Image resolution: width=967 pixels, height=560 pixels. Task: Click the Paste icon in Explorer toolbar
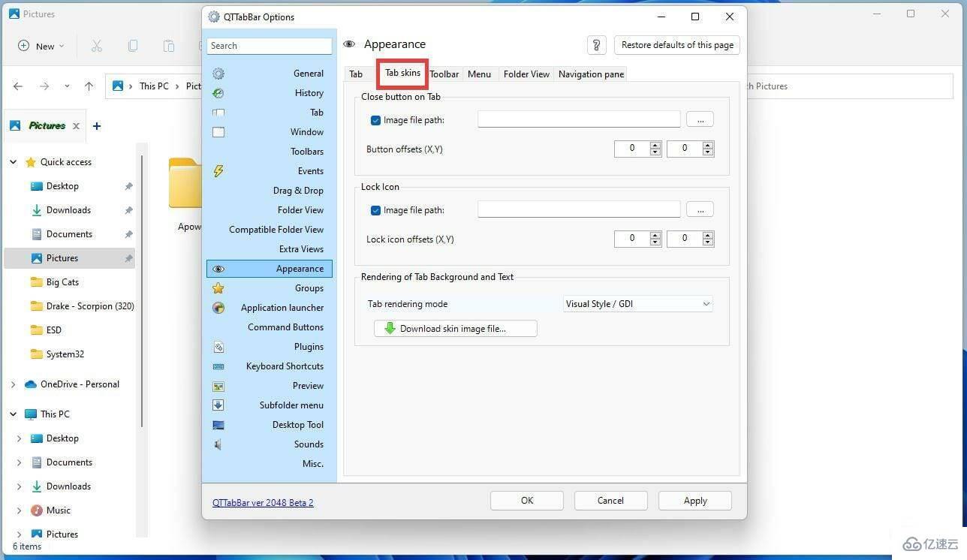pyautogui.click(x=169, y=46)
